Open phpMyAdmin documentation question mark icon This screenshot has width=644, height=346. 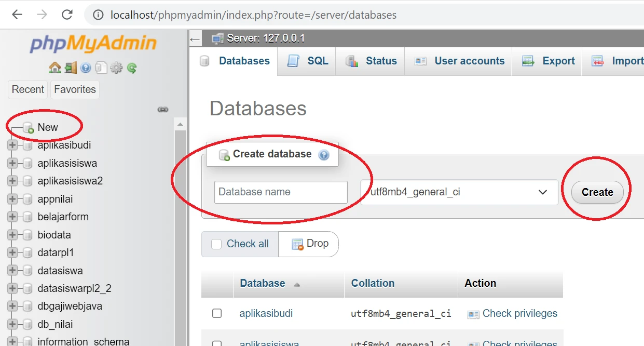click(85, 68)
